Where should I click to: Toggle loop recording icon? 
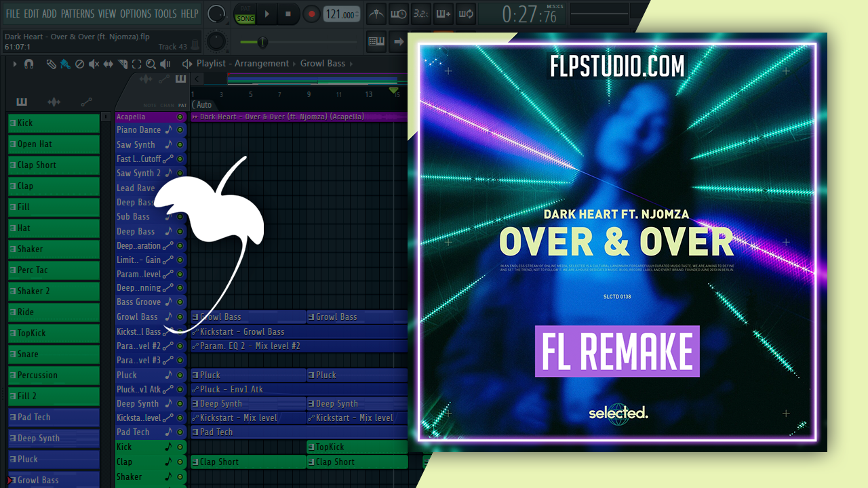point(465,14)
